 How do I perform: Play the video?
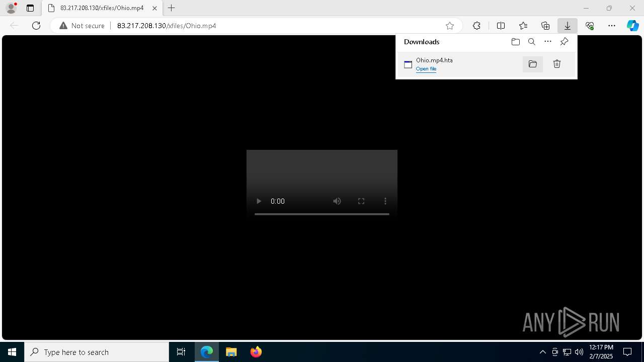pyautogui.click(x=259, y=201)
